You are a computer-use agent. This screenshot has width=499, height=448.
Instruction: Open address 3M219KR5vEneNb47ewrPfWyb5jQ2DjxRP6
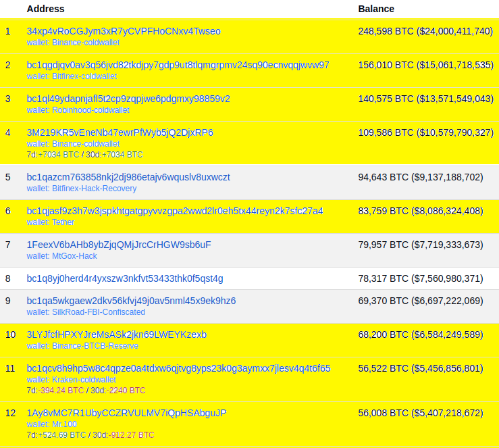(x=120, y=132)
